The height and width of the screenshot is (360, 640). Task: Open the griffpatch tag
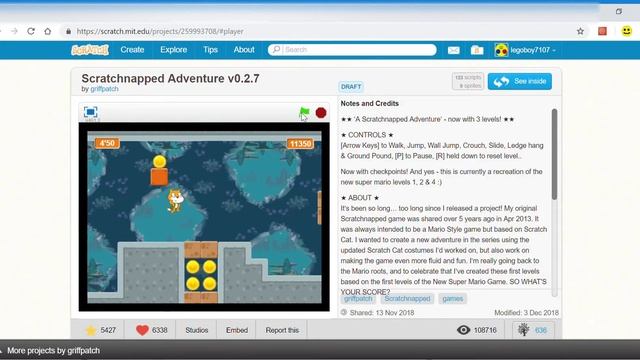coord(358,299)
